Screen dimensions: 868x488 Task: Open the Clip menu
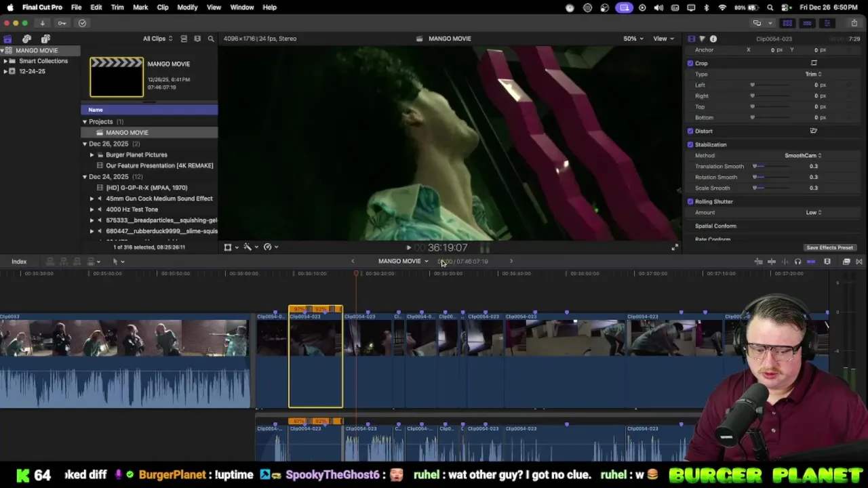163,7
